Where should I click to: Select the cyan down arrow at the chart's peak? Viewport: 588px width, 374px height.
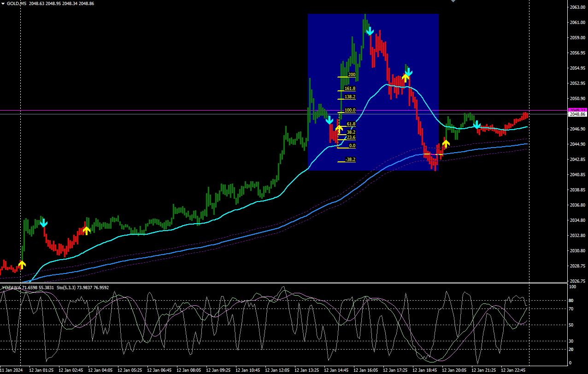(x=370, y=31)
